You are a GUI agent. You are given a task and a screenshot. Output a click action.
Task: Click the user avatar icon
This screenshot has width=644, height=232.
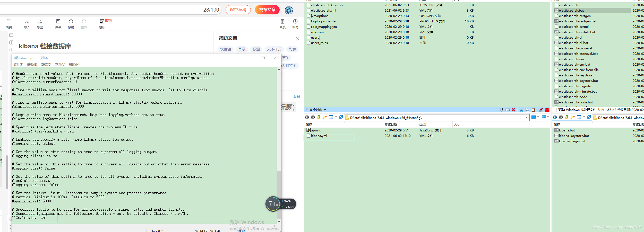click(289, 10)
